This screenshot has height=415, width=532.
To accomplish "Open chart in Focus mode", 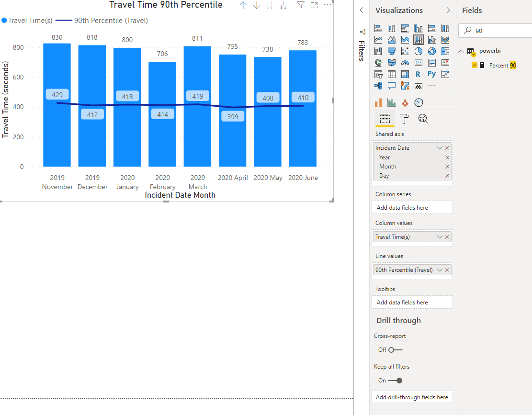I will click(x=314, y=5).
